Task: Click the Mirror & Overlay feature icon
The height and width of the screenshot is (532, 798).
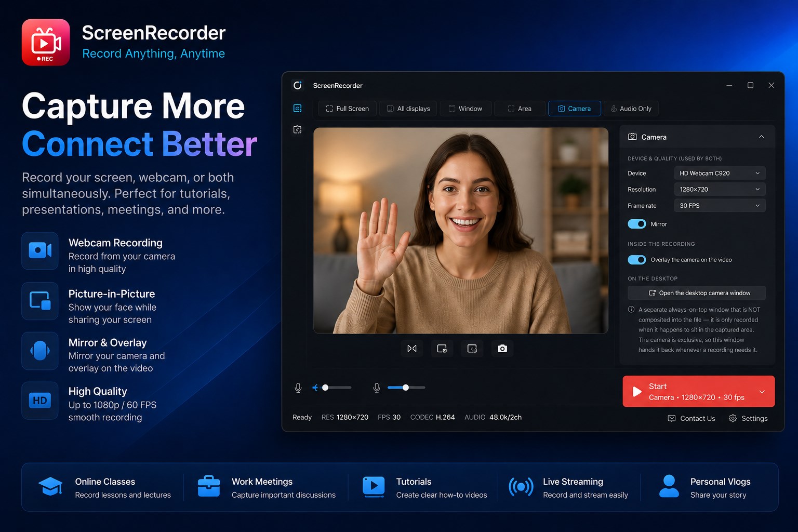Action: tap(40, 351)
